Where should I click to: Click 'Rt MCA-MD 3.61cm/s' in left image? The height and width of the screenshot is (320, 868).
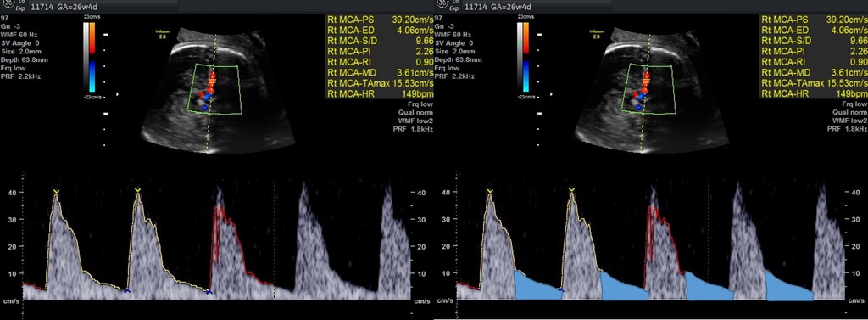pyautogui.click(x=381, y=73)
